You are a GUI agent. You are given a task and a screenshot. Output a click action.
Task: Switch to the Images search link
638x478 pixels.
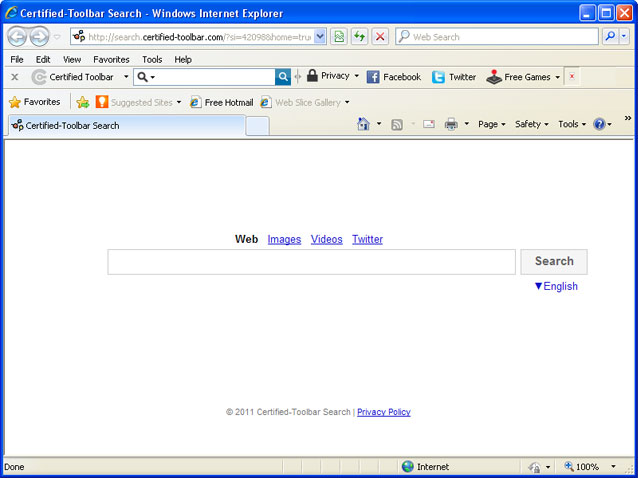(x=284, y=239)
